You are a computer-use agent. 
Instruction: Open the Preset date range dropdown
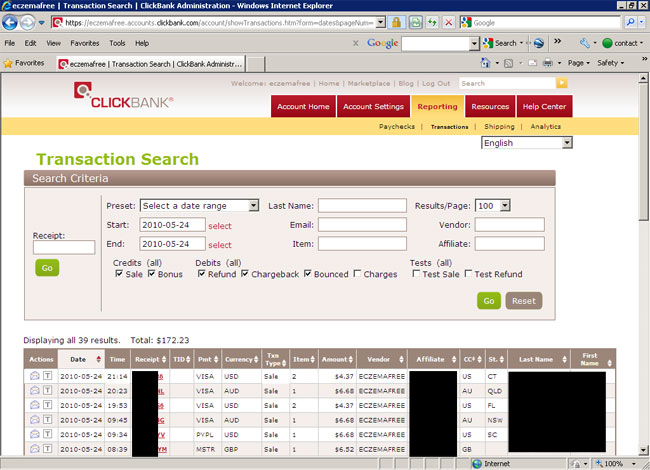tap(199, 205)
